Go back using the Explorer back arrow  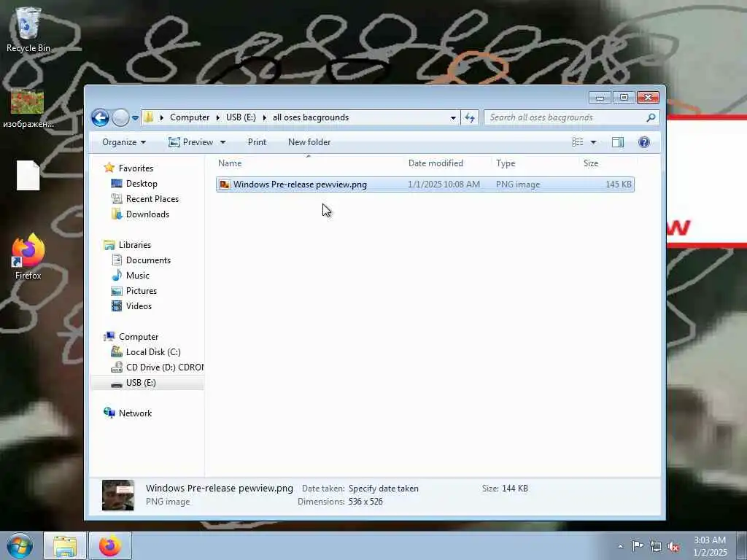[100, 117]
